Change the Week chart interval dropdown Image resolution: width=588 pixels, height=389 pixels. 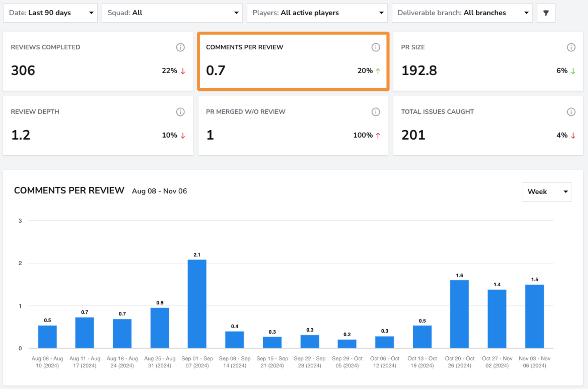click(x=547, y=192)
